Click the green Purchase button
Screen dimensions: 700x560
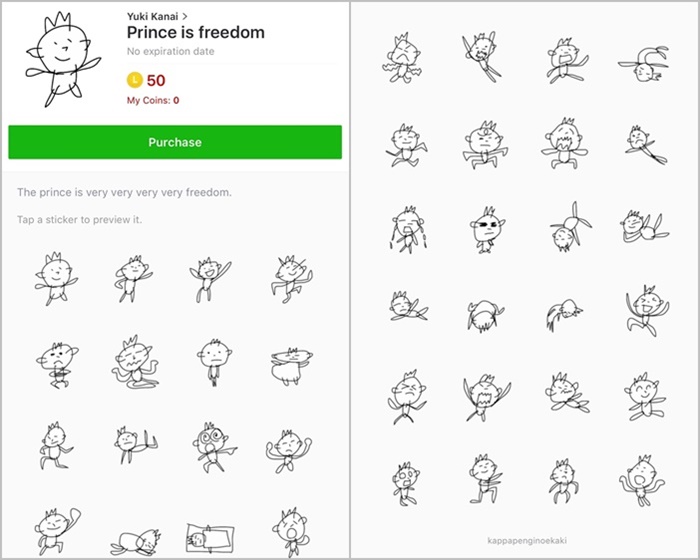coord(175,142)
